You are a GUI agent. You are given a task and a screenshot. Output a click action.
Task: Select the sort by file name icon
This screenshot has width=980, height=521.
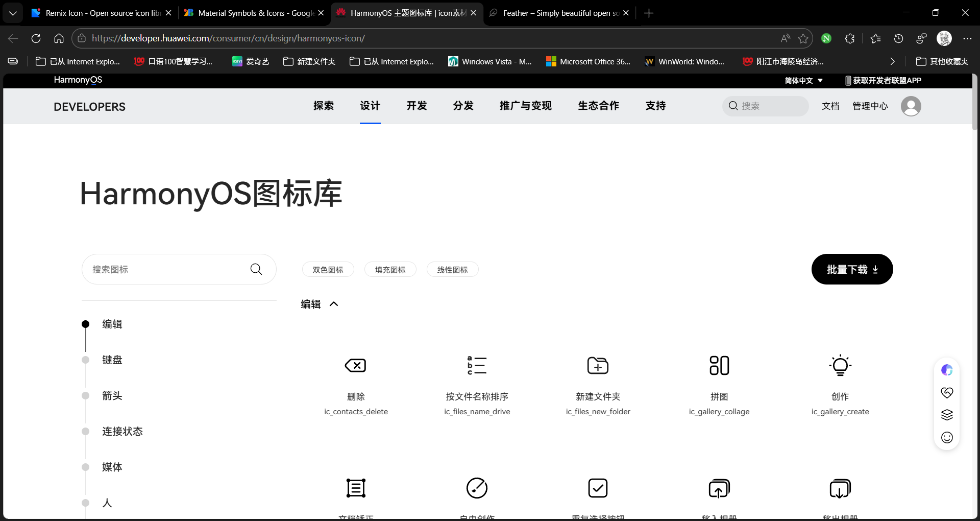point(477,366)
